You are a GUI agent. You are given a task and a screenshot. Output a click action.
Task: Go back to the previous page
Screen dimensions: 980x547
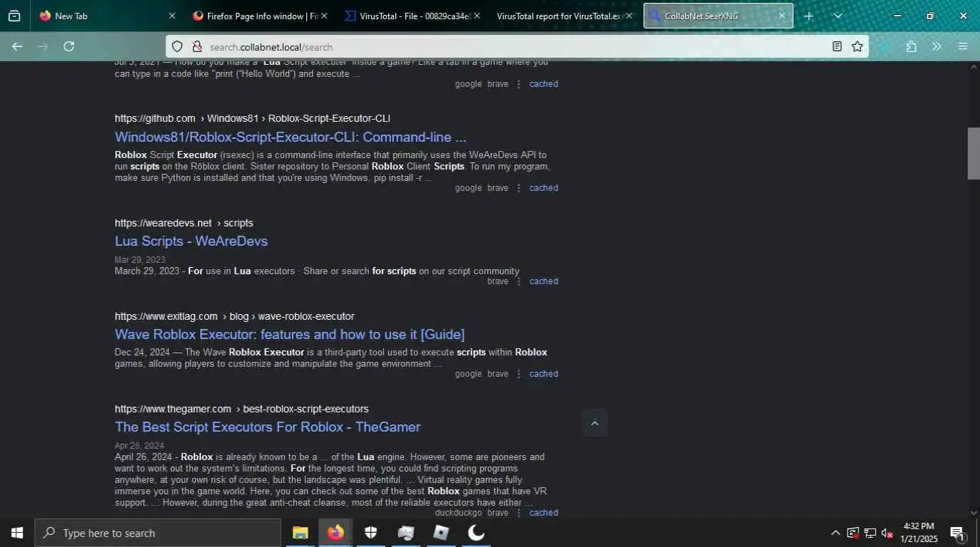point(17,46)
